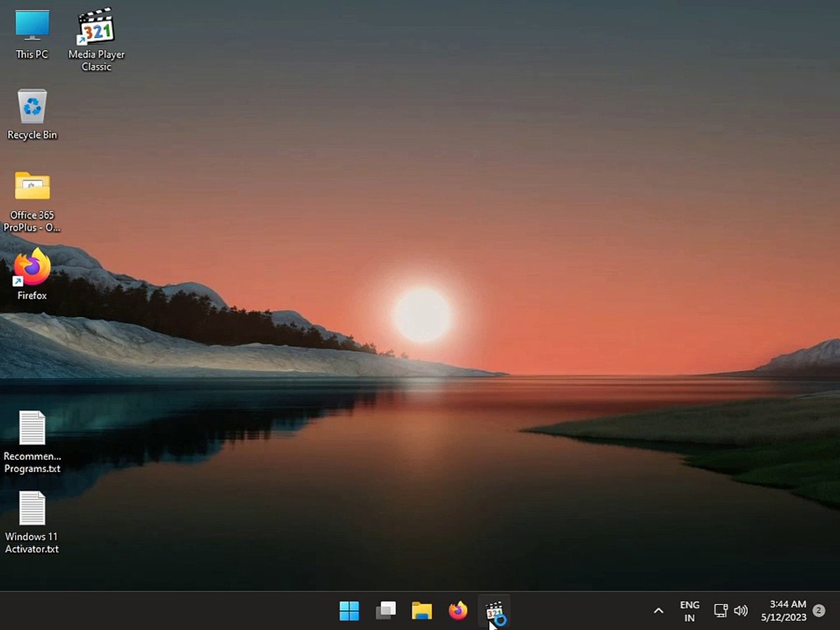Launch Firefox from the taskbar
The image size is (840, 630).
click(458, 611)
